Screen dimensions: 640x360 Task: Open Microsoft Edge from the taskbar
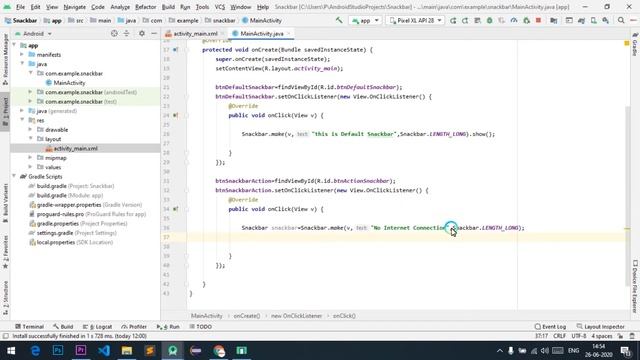35,351
